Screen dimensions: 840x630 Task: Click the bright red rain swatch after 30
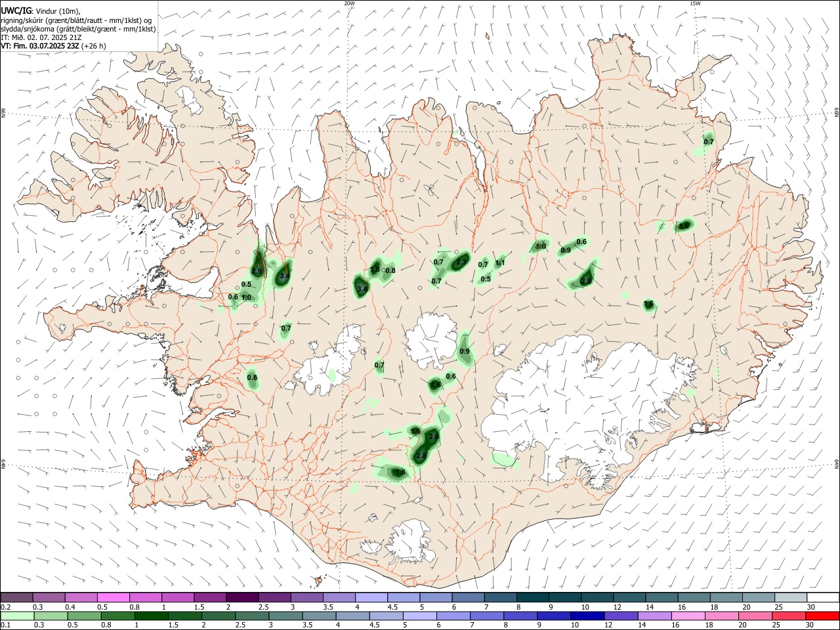[821, 616]
